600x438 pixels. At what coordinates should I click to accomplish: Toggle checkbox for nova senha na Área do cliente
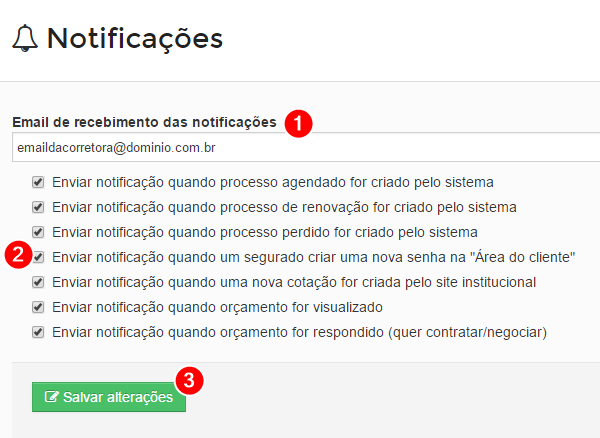click(39, 257)
